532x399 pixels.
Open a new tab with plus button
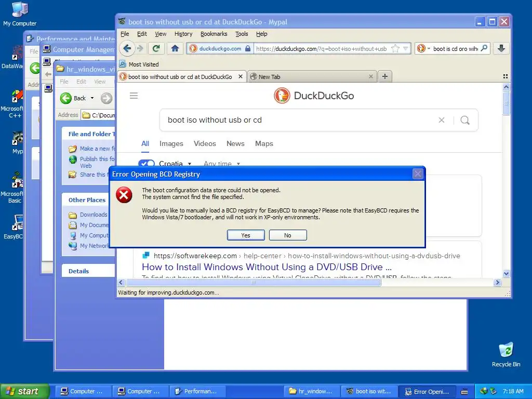[x=385, y=76]
